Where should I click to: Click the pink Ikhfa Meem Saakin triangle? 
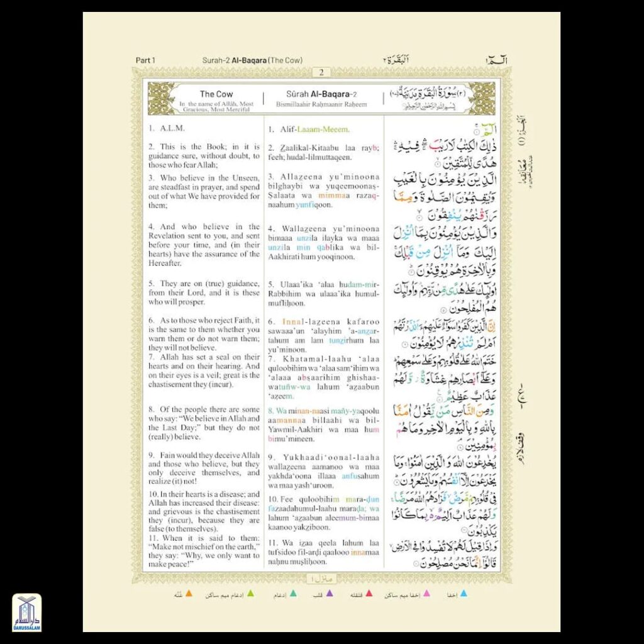pyautogui.click(x=426, y=593)
